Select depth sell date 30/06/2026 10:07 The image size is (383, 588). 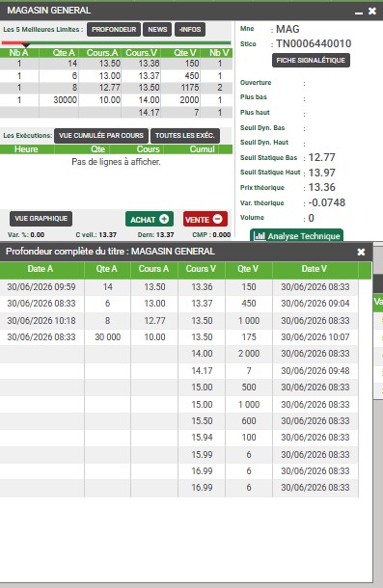315,337
